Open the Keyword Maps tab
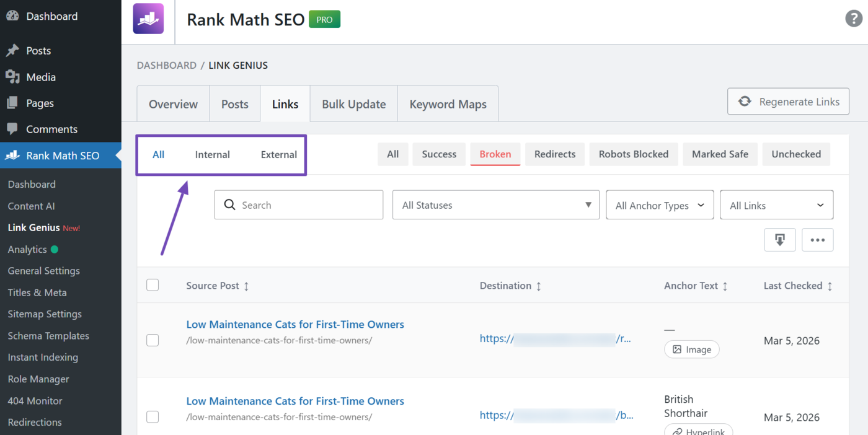868x435 pixels. (x=448, y=104)
